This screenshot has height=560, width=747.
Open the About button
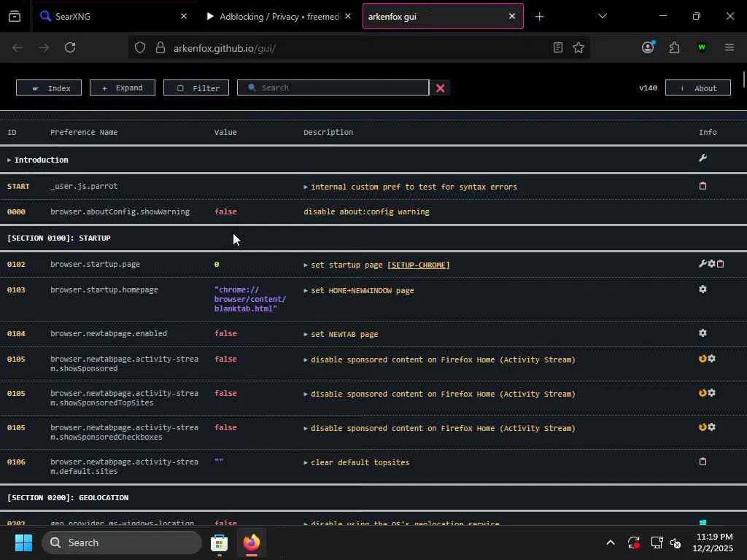[698, 88]
